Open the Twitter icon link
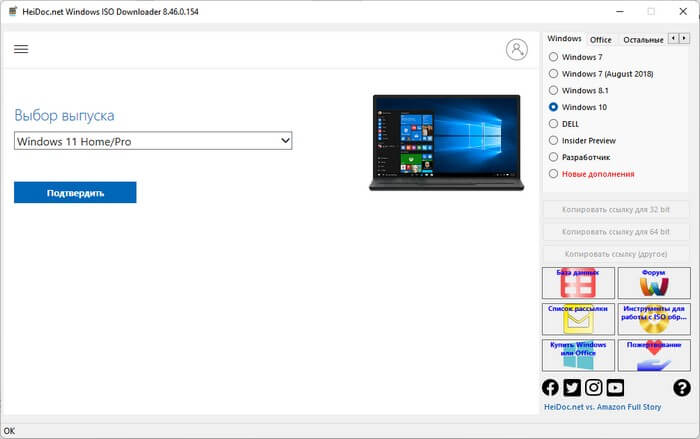 coord(572,388)
